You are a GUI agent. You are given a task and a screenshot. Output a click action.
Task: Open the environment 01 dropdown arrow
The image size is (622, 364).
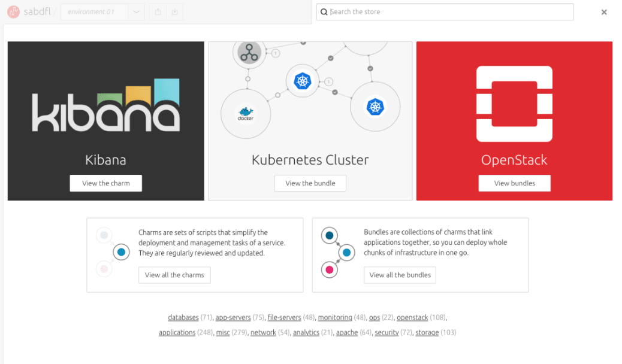136,12
